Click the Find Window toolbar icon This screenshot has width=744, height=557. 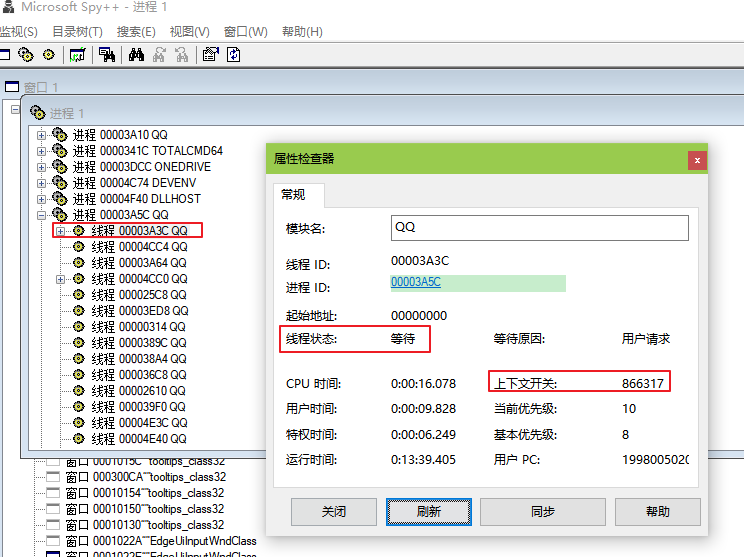[106, 55]
